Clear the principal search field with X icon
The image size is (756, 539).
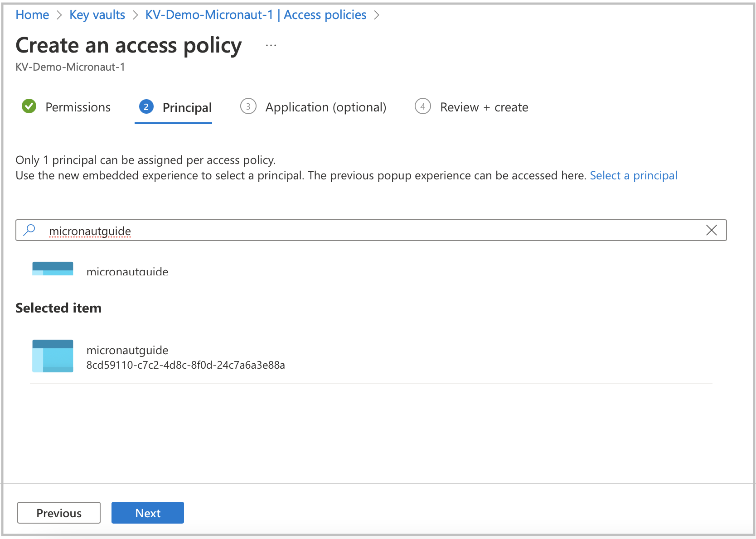(711, 230)
